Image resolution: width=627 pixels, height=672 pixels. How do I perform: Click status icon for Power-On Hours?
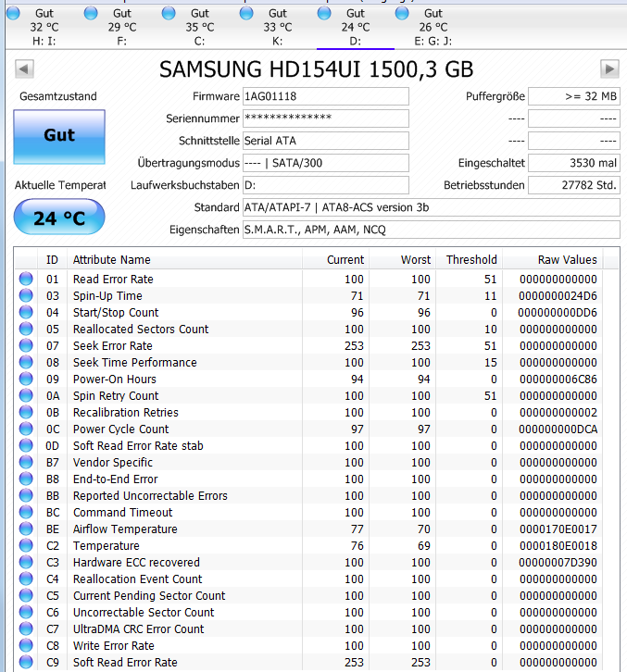(x=26, y=379)
